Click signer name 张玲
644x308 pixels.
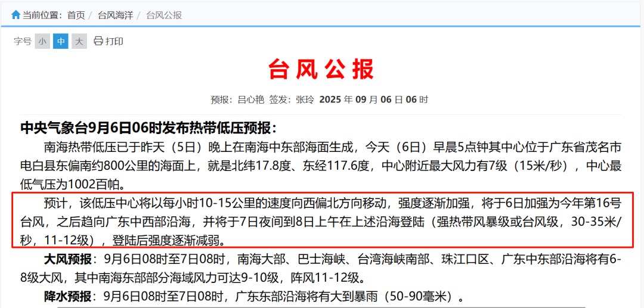[x=305, y=99]
